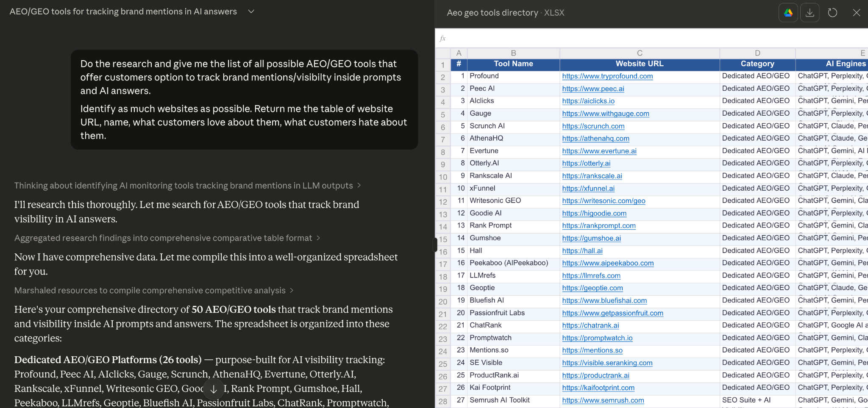Select the 'Tool Name' header cell
The height and width of the screenshot is (408, 868).
click(x=513, y=64)
